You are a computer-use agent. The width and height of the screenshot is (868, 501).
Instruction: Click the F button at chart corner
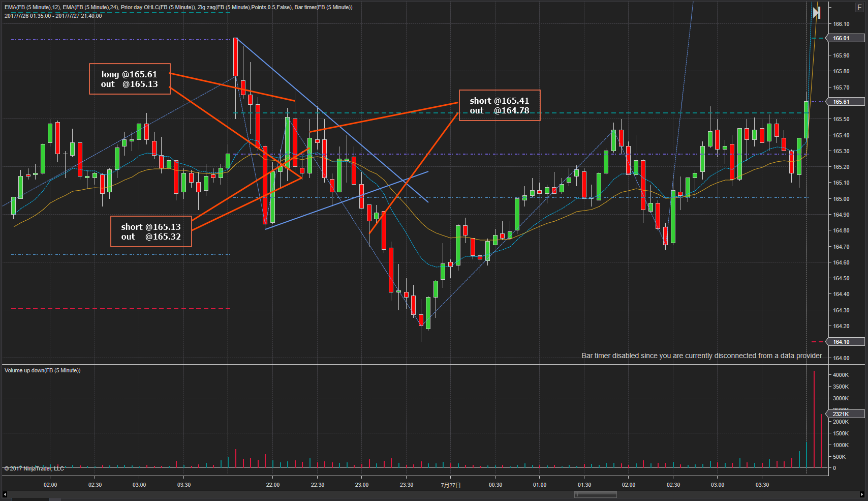click(x=859, y=8)
